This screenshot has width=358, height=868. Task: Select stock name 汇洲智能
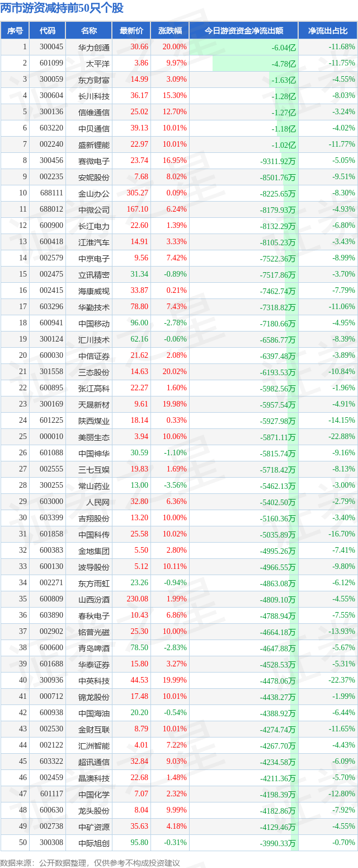95,745
